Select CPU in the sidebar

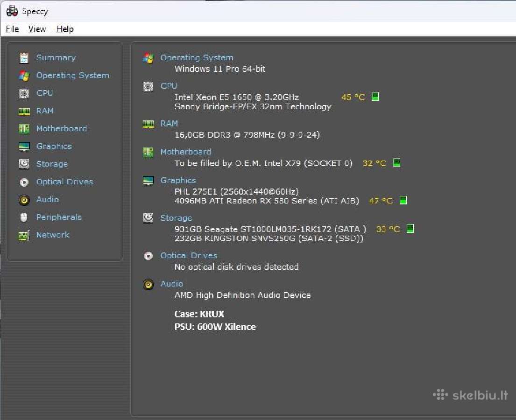44,93
